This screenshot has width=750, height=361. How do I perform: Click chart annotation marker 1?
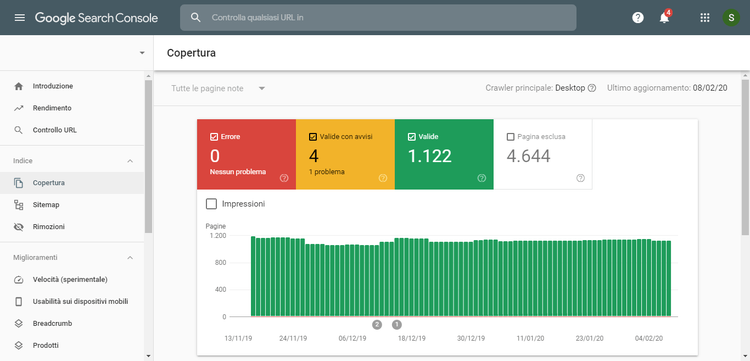(397, 325)
